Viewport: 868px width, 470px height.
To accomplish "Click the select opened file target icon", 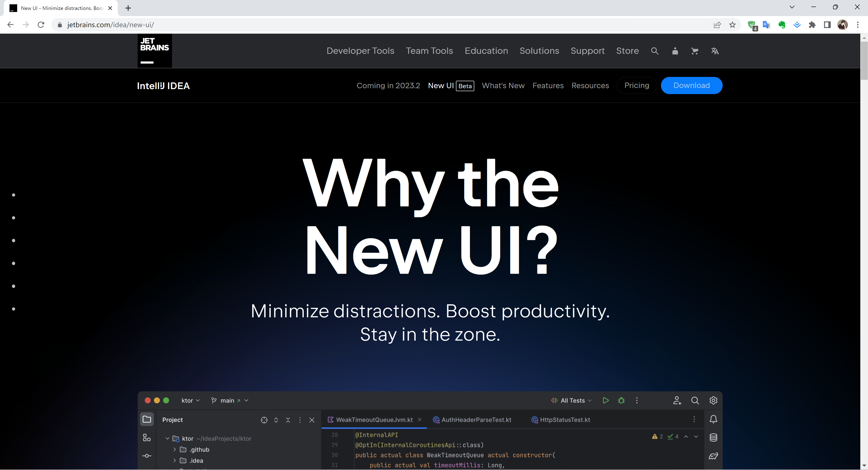I will [x=264, y=420].
